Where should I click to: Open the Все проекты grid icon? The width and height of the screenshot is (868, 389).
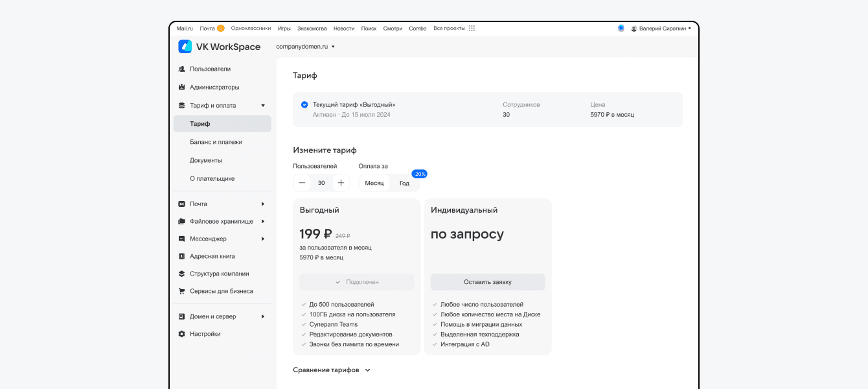(x=472, y=29)
